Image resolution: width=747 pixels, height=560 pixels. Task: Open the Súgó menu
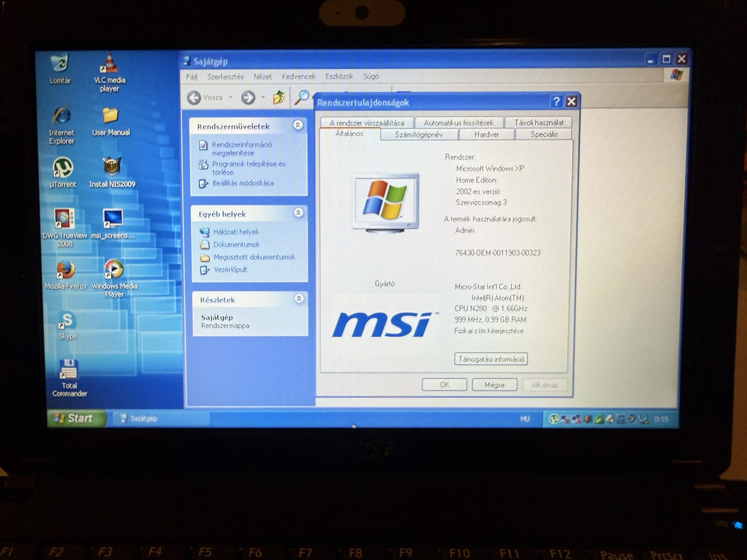[371, 76]
